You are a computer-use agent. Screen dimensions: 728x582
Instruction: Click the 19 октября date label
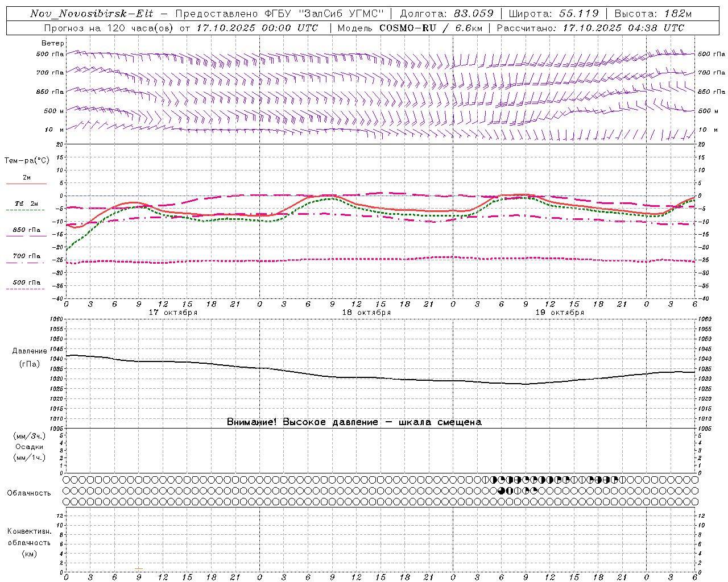[x=560, y=313]
